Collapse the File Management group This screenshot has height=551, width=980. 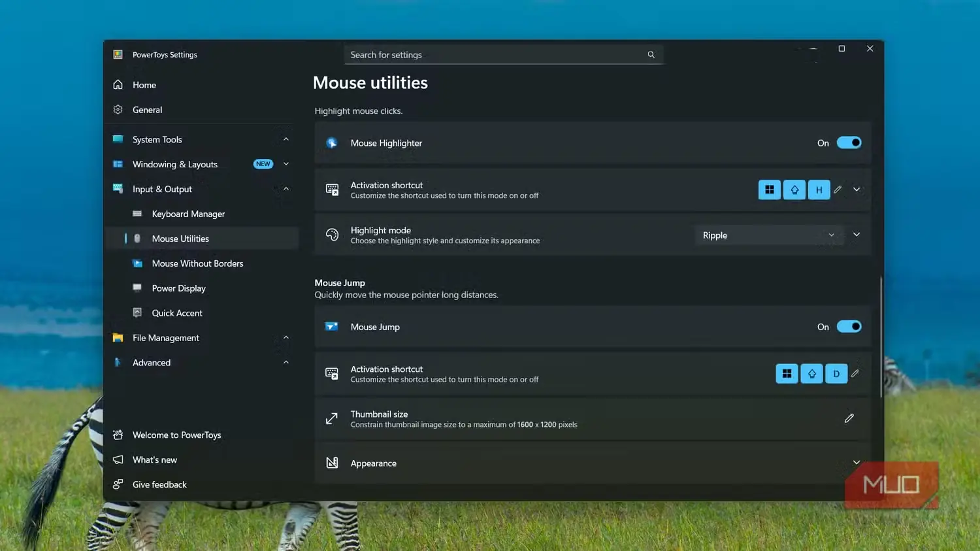click(286, 337)
